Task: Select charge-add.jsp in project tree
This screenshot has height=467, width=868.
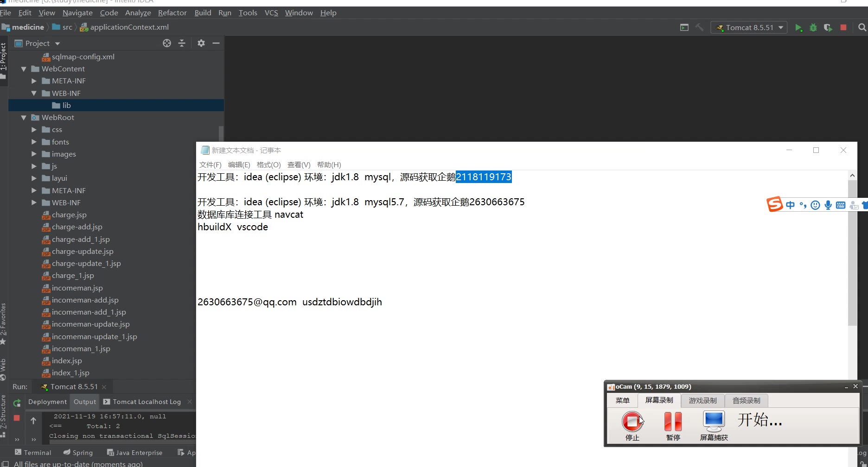Action: click(x=77, y=227)
